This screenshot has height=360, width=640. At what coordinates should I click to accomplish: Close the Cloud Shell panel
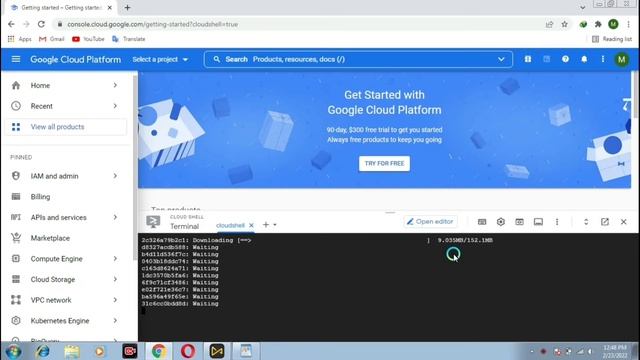point(624,222)
